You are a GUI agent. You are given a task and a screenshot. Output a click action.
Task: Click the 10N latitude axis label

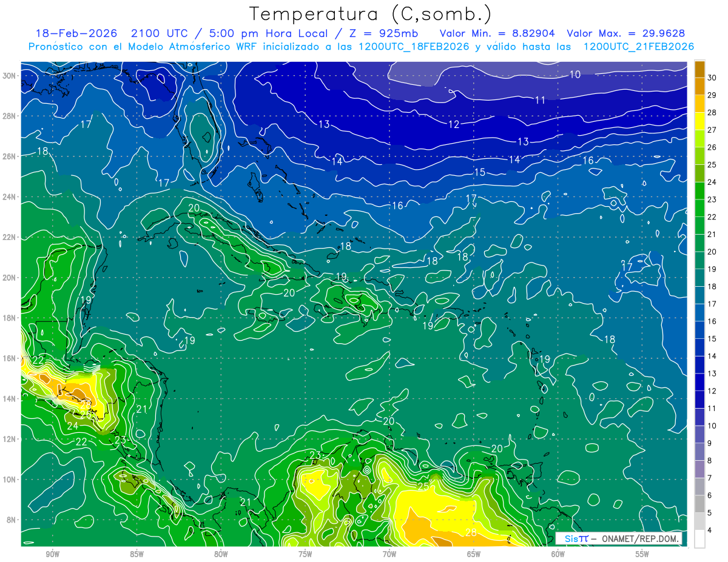(10, 479)
